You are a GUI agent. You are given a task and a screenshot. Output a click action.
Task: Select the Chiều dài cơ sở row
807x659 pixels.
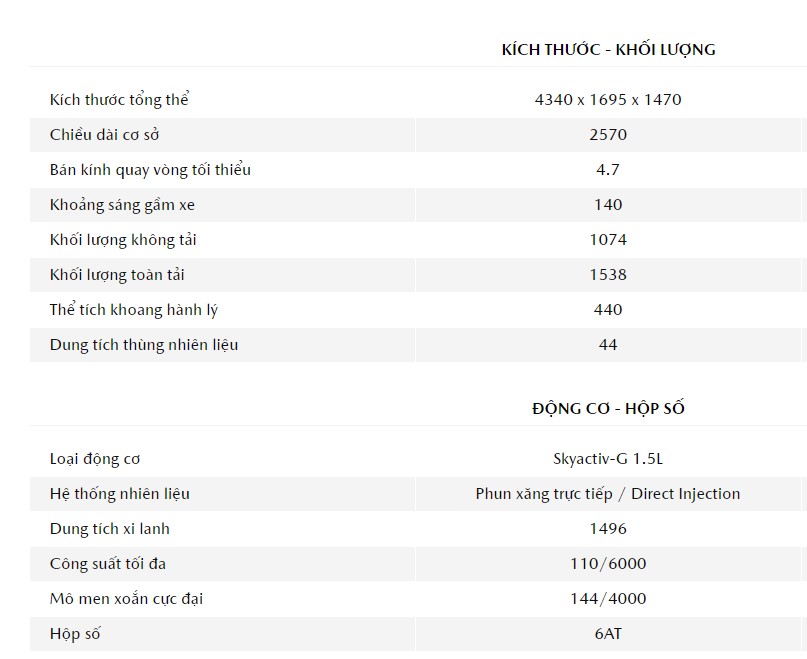coord(418,135)
